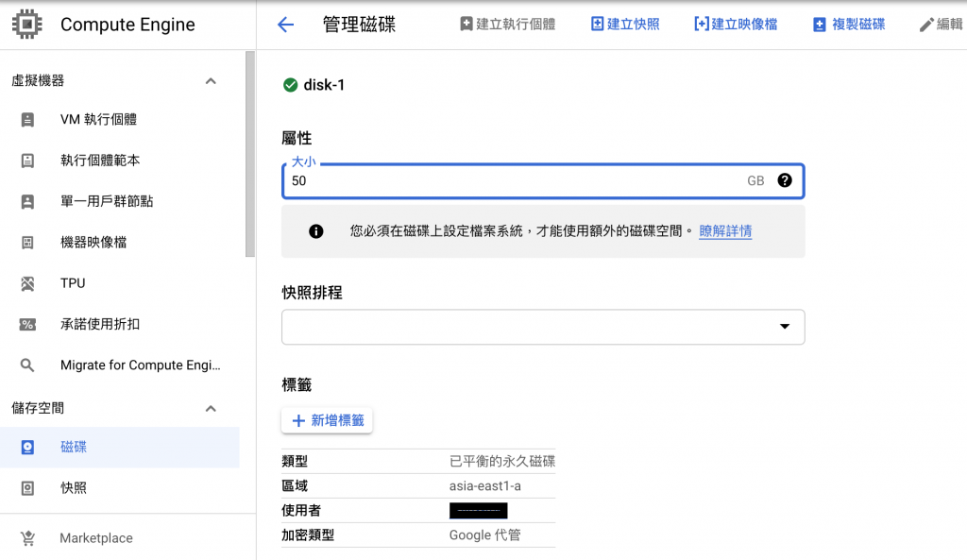Click the asia-east1-a zone value
The image size is (967, 560).
click(x=484, y=486)
